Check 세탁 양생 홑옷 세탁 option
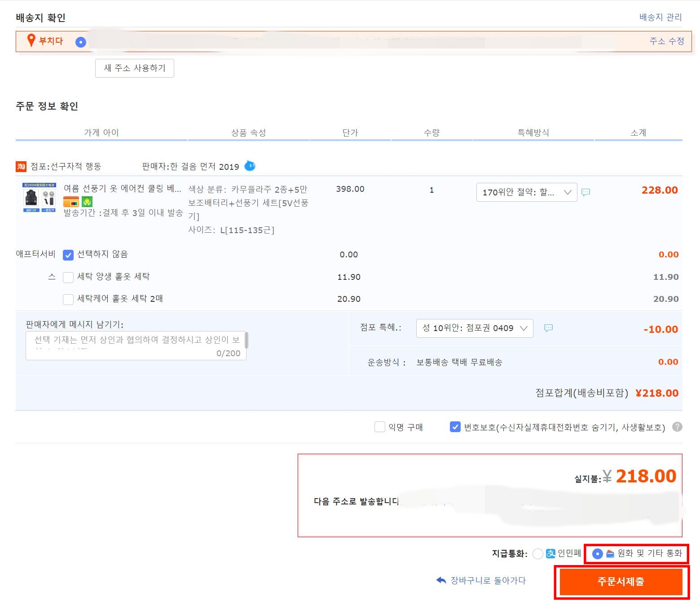Screen dimensions: 700x610 pos(68,278)
